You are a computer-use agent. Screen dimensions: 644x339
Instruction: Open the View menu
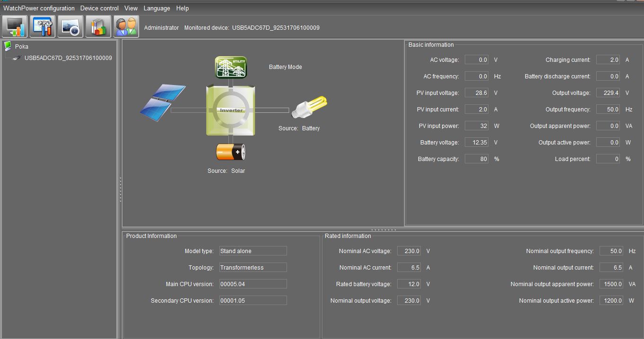coord(131,8)
